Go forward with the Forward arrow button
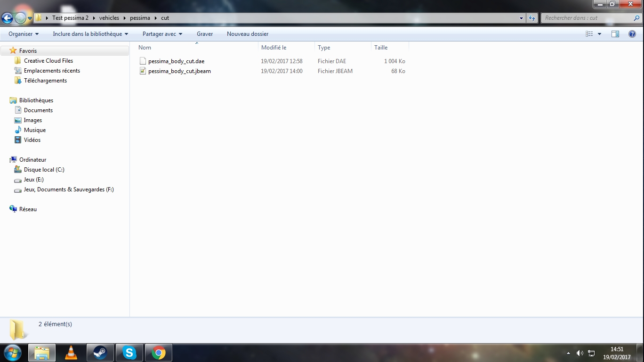Screen dimensions: 644x362 tap(20, 18)
